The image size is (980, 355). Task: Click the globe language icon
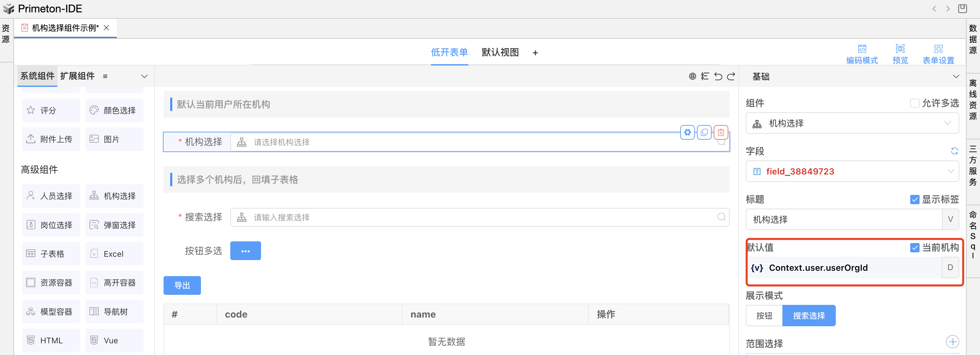(692, 77)
